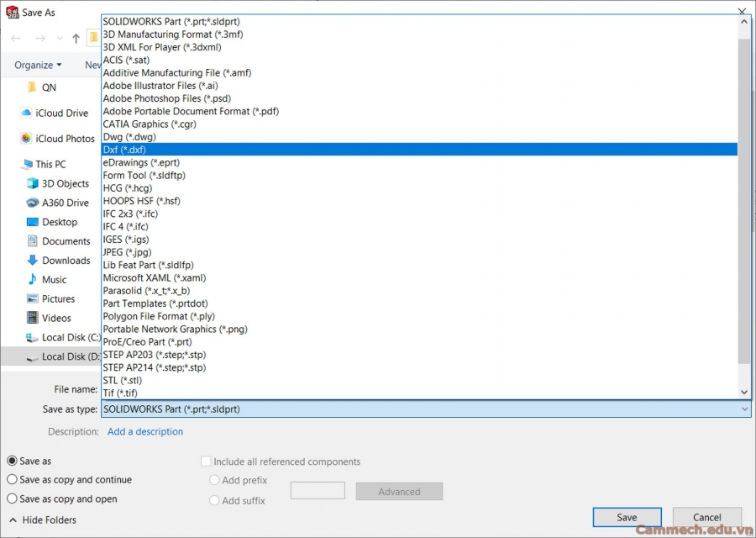Choose HOOPS HSF (*.hsf) type
Screen dimensions: 756x538
pyautogui.click(x=419, y=201)
